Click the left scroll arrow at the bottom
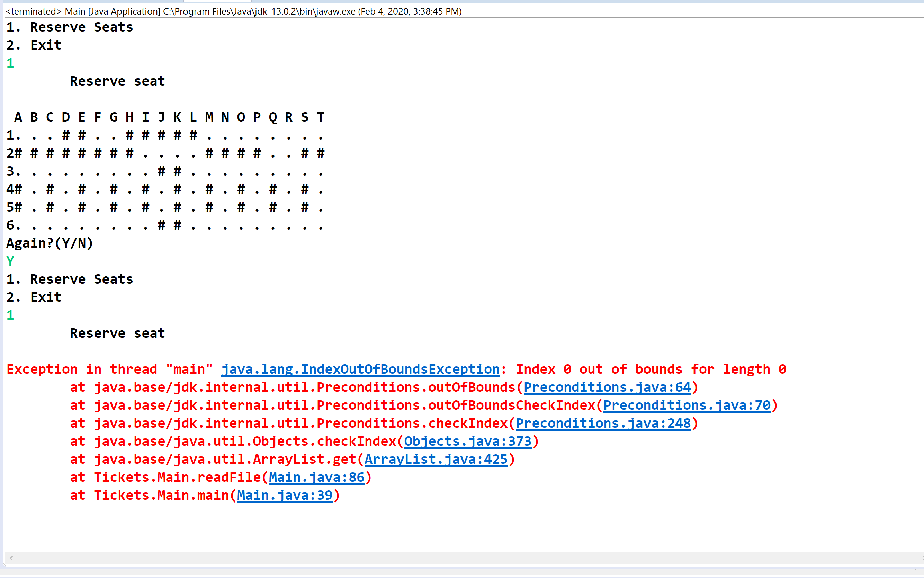924x578 pixels. (x=11, y=558)
